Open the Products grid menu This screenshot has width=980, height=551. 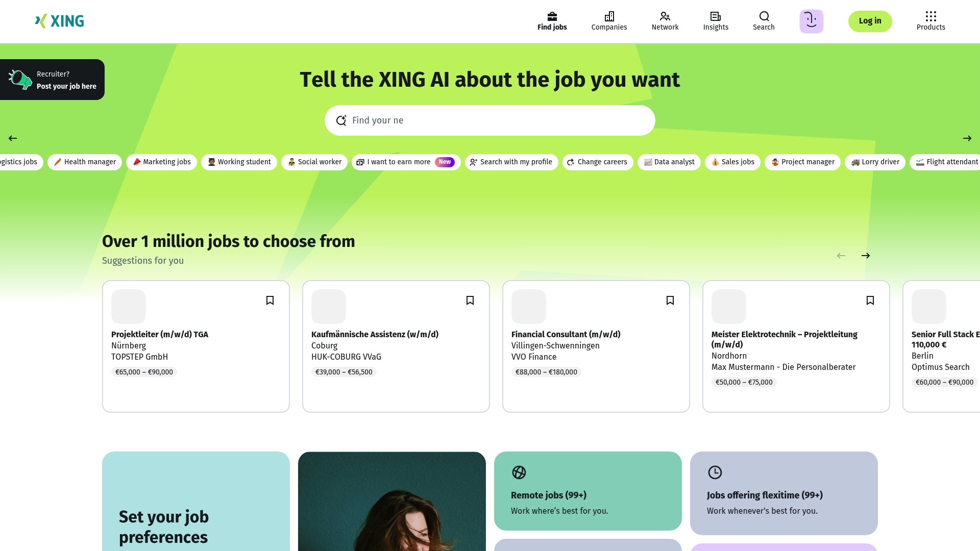[930, 21]
